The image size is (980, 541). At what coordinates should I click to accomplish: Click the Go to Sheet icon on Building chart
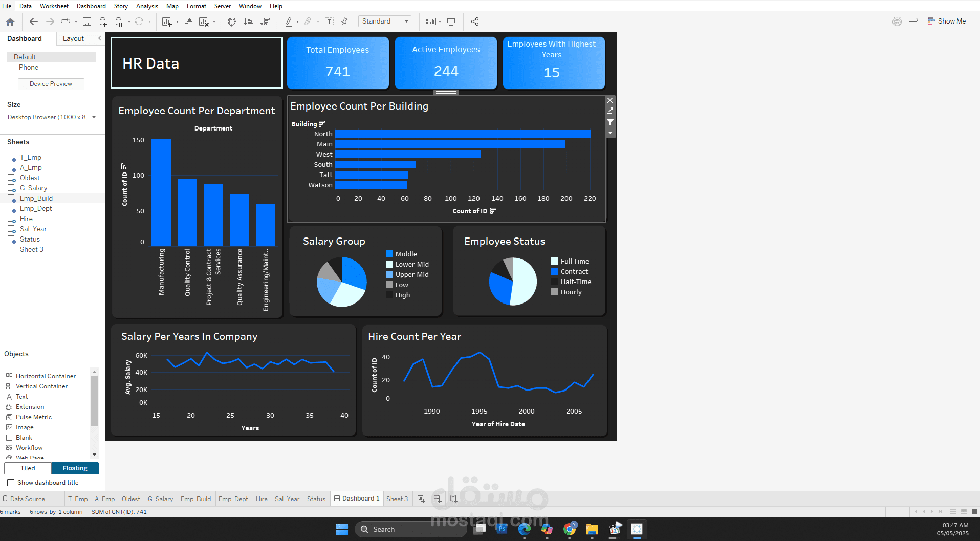click(x=610, y=111)
